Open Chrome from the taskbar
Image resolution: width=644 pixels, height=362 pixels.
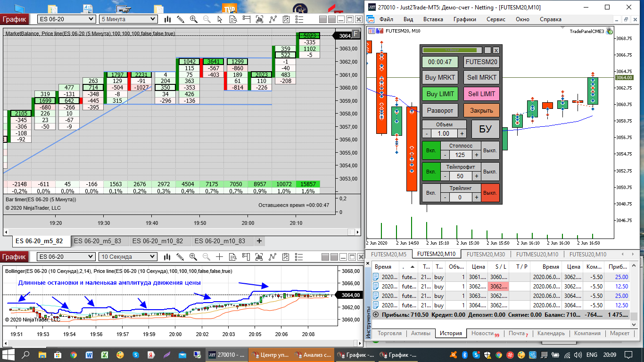pyautogui.click(x=74, y=354)
